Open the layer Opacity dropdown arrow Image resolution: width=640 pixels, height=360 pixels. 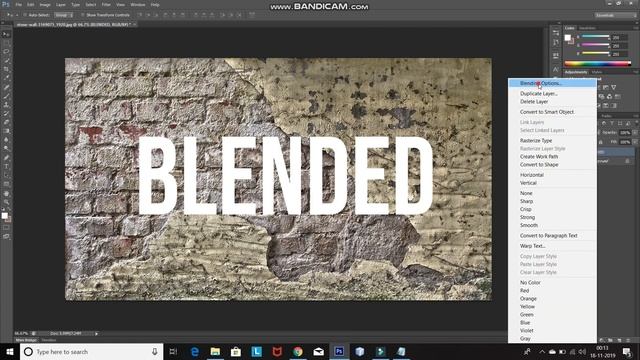point(634,133)
